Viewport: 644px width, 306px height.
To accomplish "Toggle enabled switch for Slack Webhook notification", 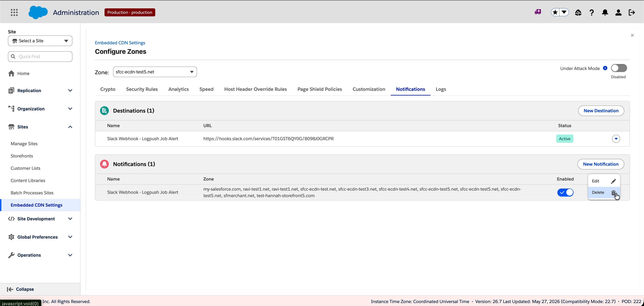I will pos(565,192).
